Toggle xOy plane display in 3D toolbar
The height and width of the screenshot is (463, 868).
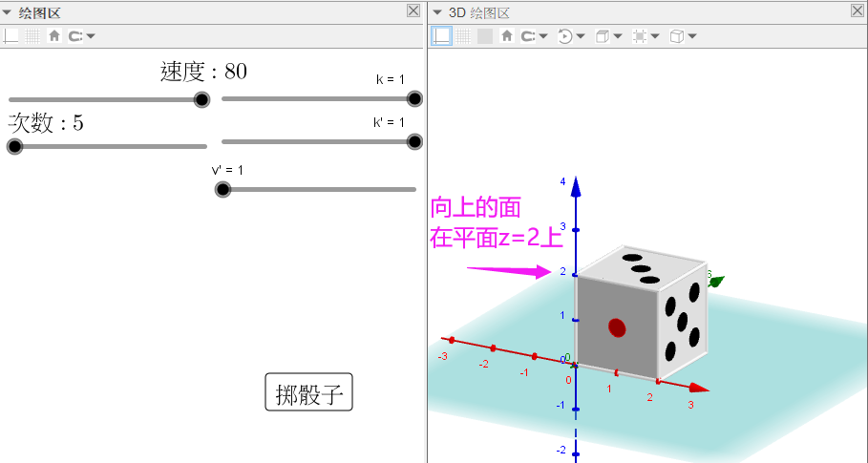pyautogui.click(x=485, y=36)
